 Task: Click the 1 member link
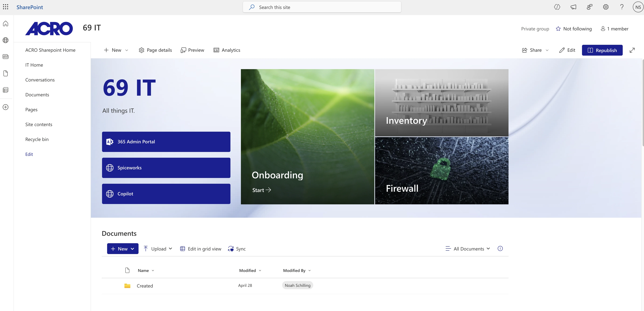(x=614, y=29)
